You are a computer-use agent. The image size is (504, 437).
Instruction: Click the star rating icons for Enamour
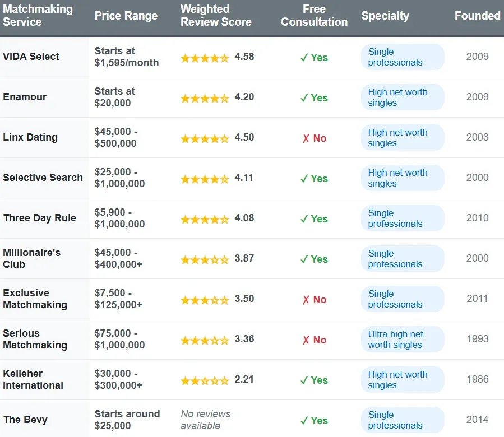click(205, 97)
